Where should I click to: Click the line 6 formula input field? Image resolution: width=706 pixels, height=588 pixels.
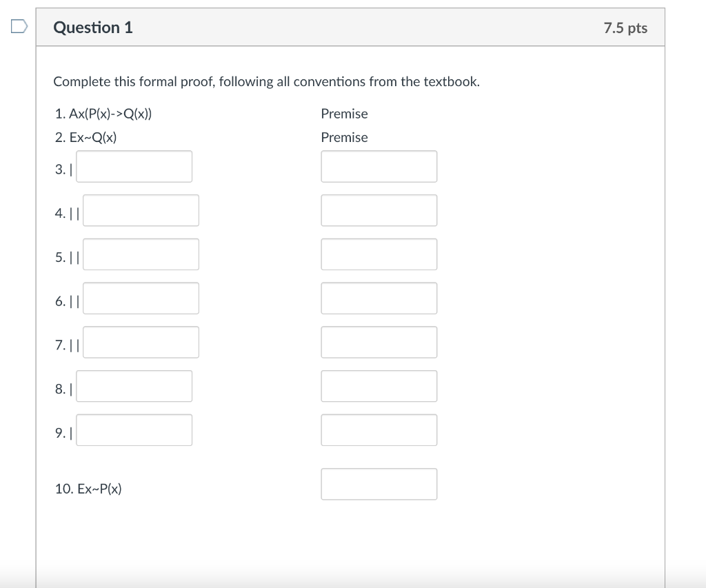[141, 298]
